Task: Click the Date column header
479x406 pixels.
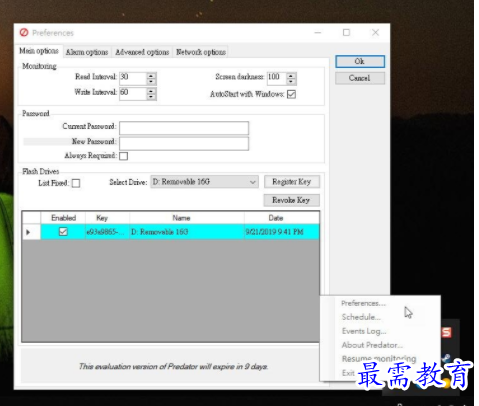Action: pyautogui.click(x=282, y=218)
